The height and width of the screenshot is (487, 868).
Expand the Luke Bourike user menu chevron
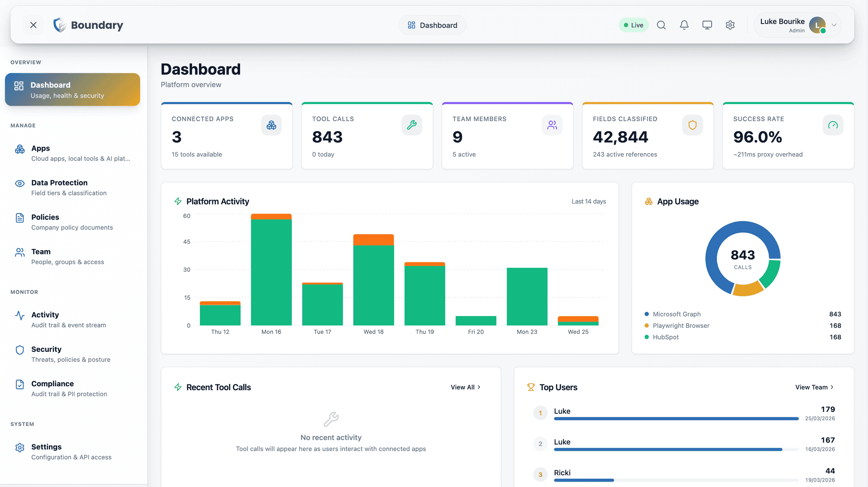[834, 25]
